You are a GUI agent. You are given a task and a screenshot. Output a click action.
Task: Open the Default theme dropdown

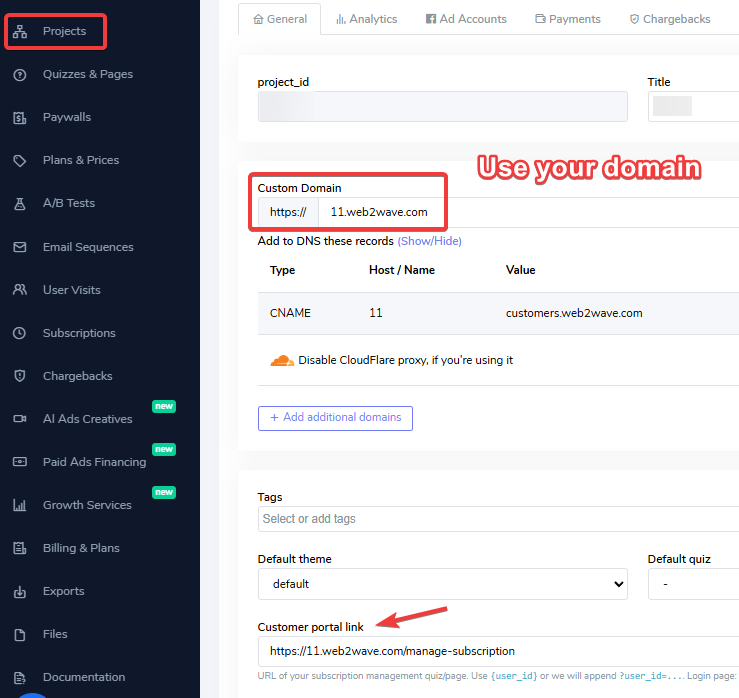[443, 584]
